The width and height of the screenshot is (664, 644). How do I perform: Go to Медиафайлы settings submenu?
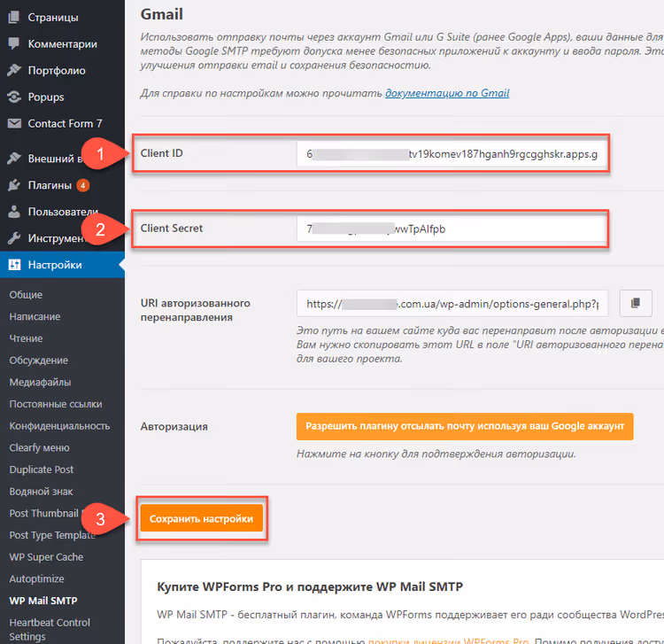(40, 382)
